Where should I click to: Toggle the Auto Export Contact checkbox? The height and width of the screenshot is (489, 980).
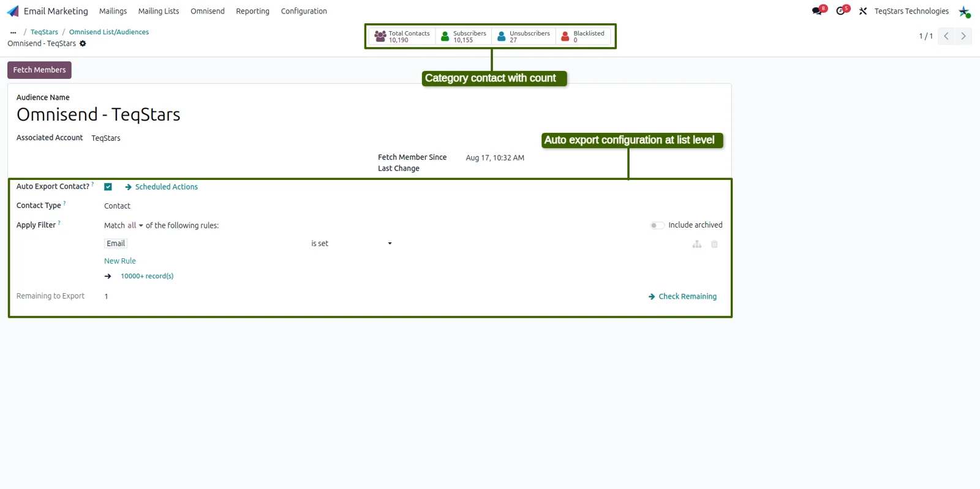pos(108,187)
